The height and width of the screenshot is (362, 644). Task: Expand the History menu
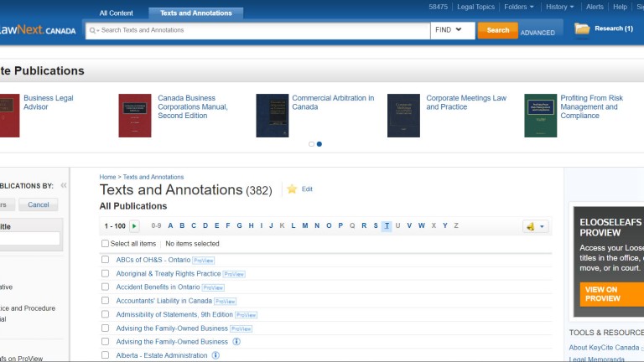pyautogui.click(x=560, y=7)
